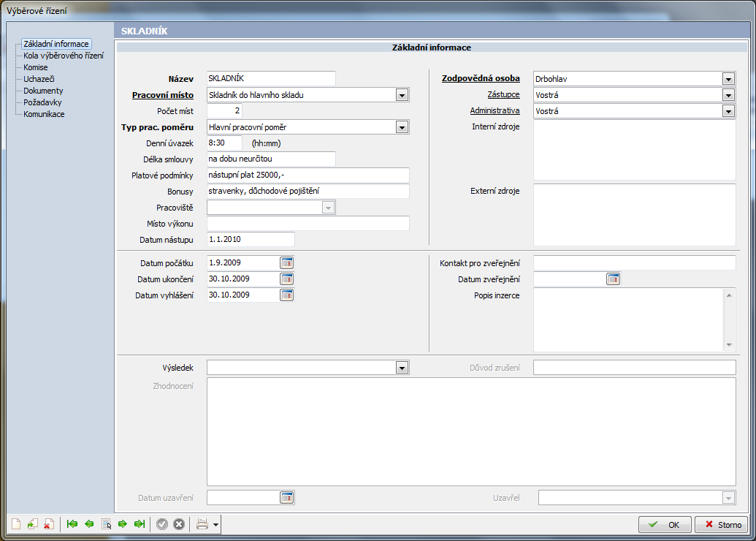Expand the Zástupce dropdown
Screen dimensions: 756x541
(x=728, y=95)
